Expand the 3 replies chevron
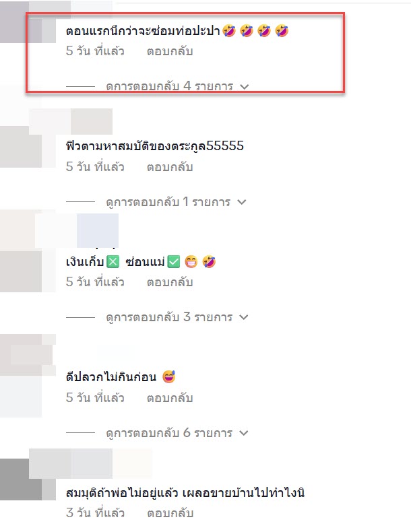Viewport: 411px width, 532px height. pos(244,317)
